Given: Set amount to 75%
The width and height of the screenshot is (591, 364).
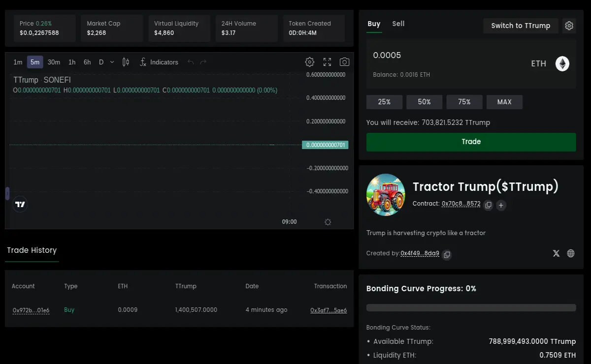Looking at the screenshot, I should point(464,102).
